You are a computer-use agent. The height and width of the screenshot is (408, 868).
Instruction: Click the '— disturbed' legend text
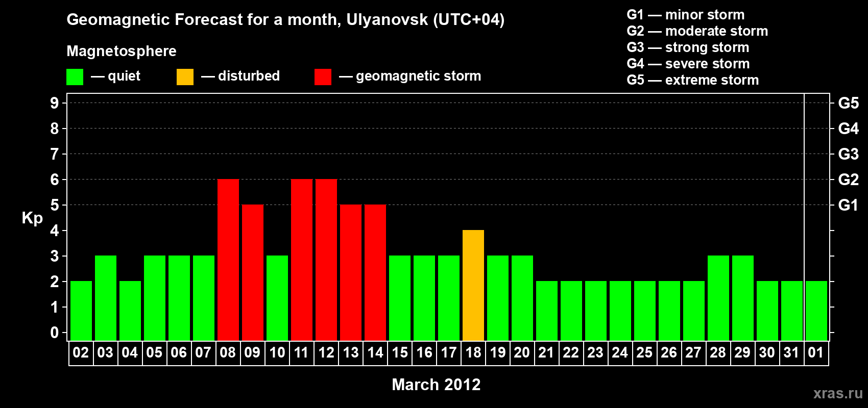(240, 76)
